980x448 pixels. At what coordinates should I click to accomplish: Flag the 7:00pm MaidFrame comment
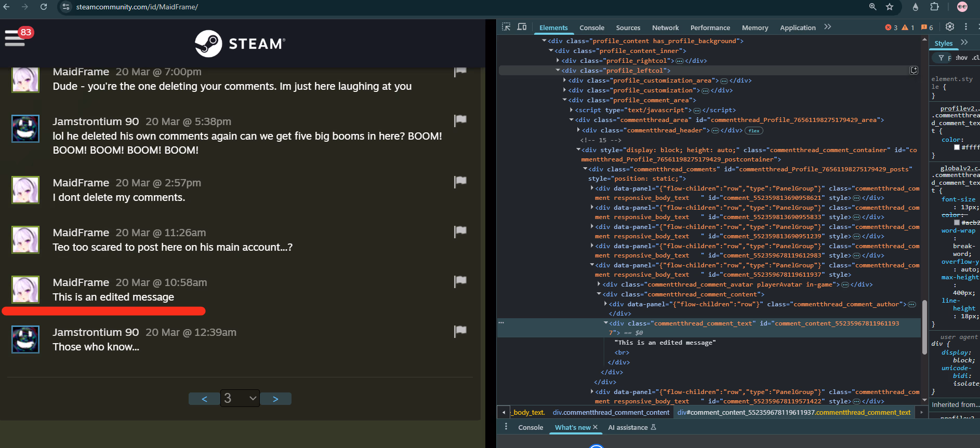460,71
